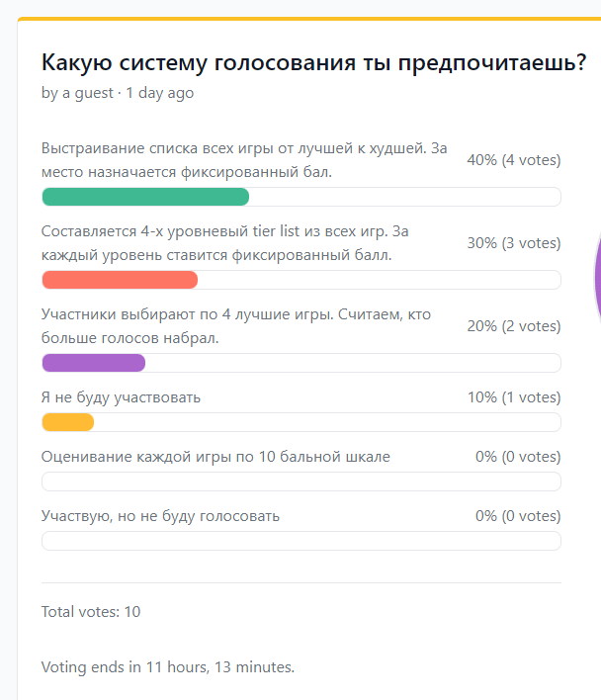The height and width of the screenshot is (700, 601).
Task: Click the 20% (2 votes) count
Action: tap(514, 326)
